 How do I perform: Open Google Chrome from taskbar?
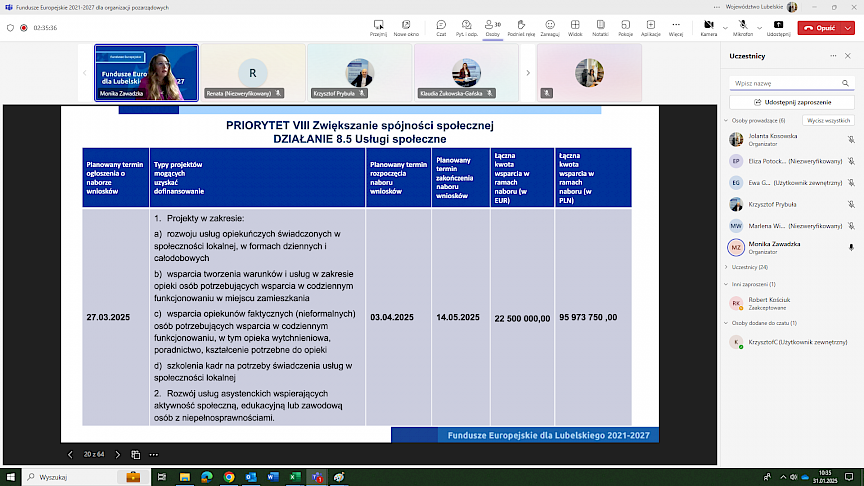click(x=229, y=477)
